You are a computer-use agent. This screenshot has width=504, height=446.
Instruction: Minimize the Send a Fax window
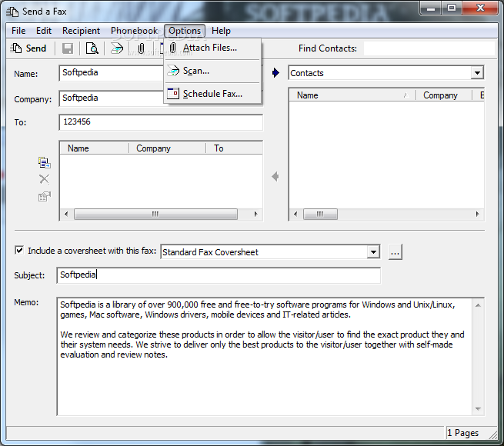click(431, 8)
